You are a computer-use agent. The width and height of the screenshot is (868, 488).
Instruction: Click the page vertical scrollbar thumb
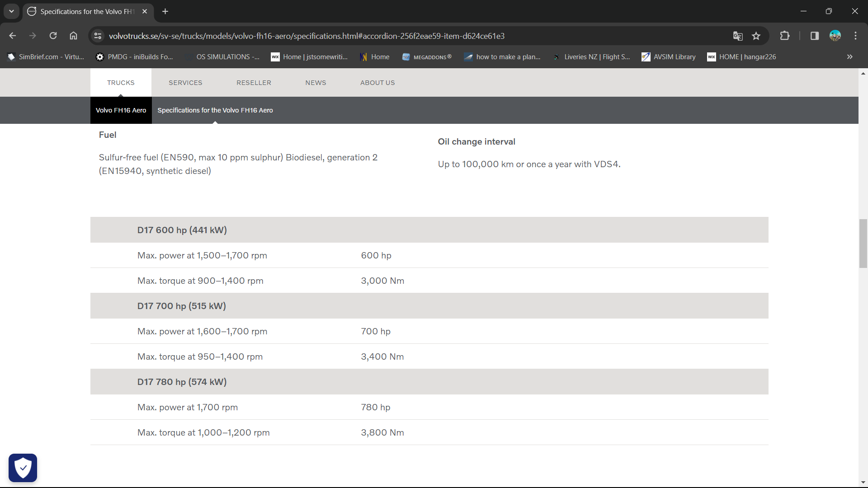[863, 243]
